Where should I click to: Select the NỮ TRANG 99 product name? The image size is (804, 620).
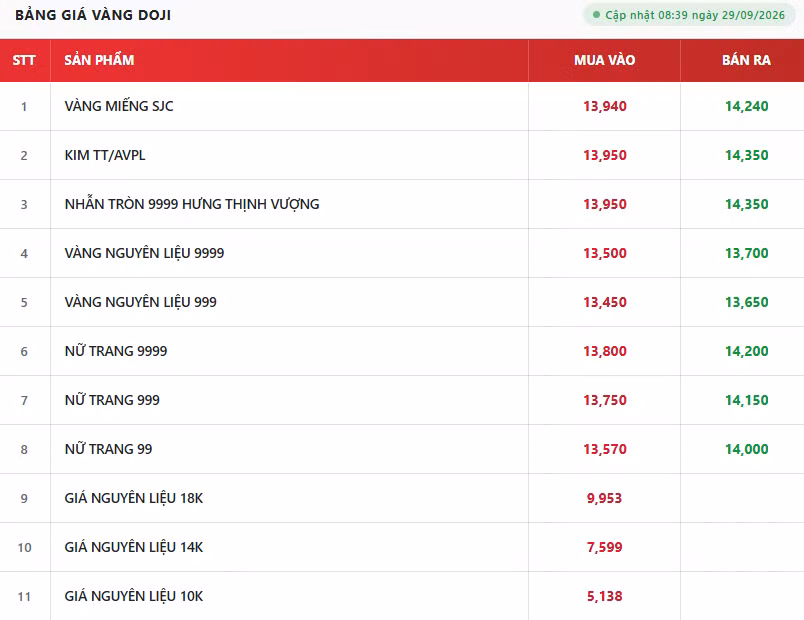[x=108, y=449]
